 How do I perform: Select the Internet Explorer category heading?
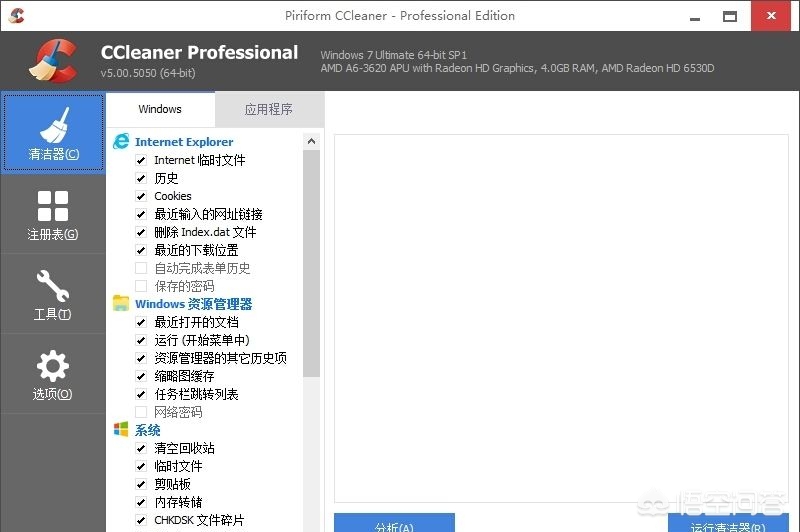184,142
